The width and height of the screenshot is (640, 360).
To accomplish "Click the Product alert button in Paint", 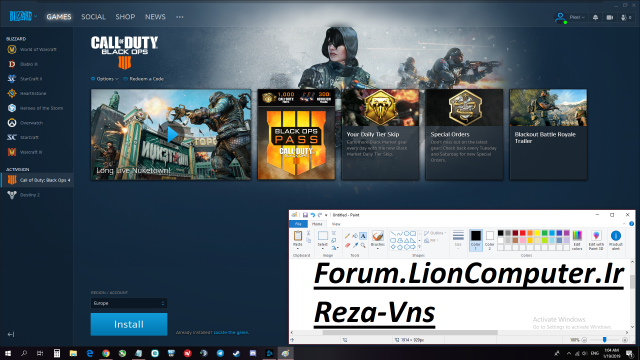I will tap(616, 240).
